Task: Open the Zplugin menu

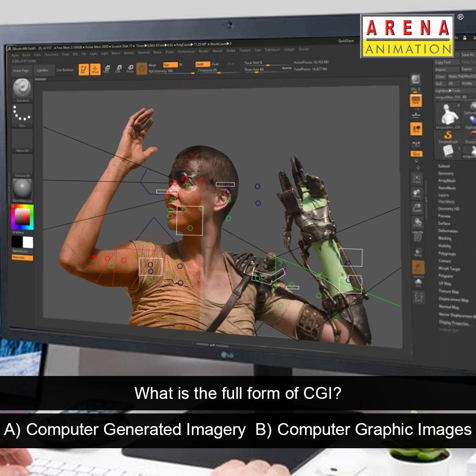Action: pos(289,49)
